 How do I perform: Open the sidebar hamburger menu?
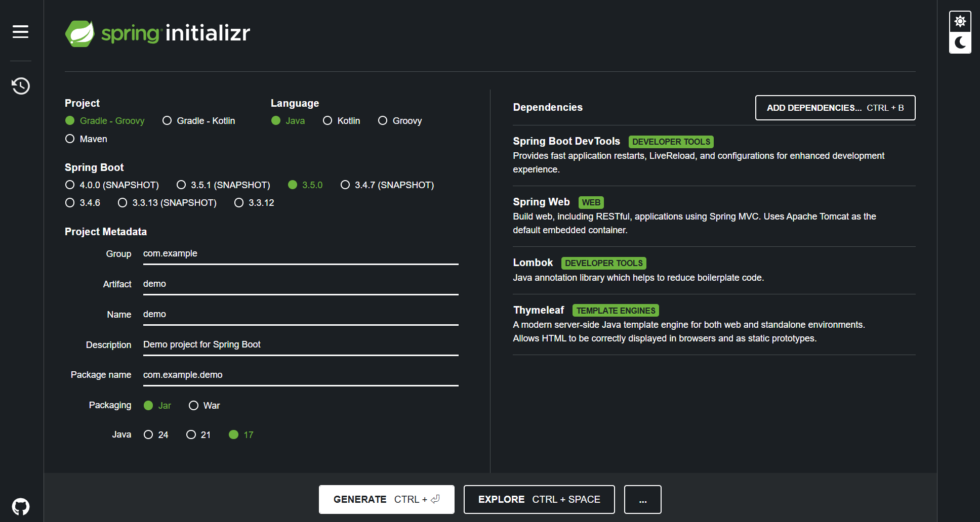click(20, 31)
